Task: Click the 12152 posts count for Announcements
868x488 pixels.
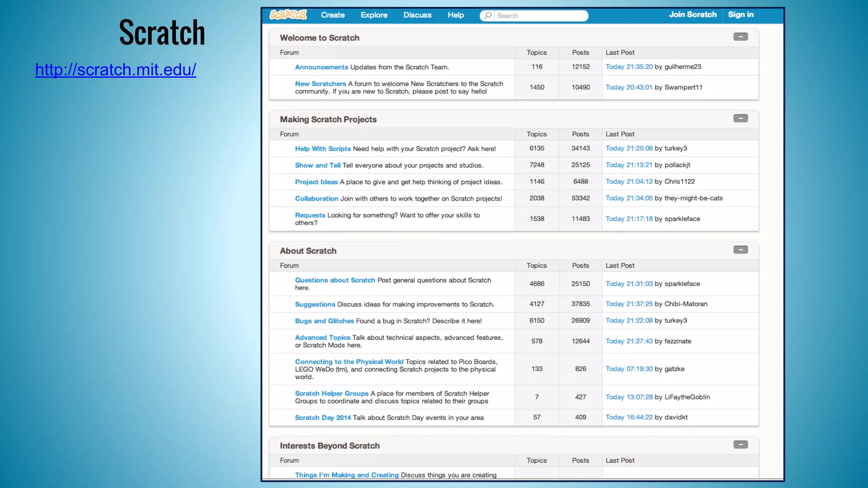Action: point(581,67)
